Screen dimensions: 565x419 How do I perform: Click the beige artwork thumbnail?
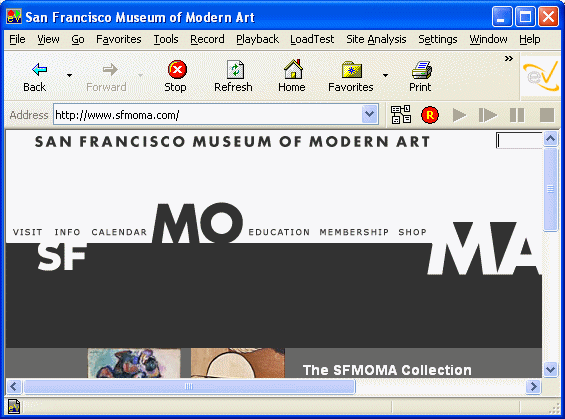coord(237,363)
